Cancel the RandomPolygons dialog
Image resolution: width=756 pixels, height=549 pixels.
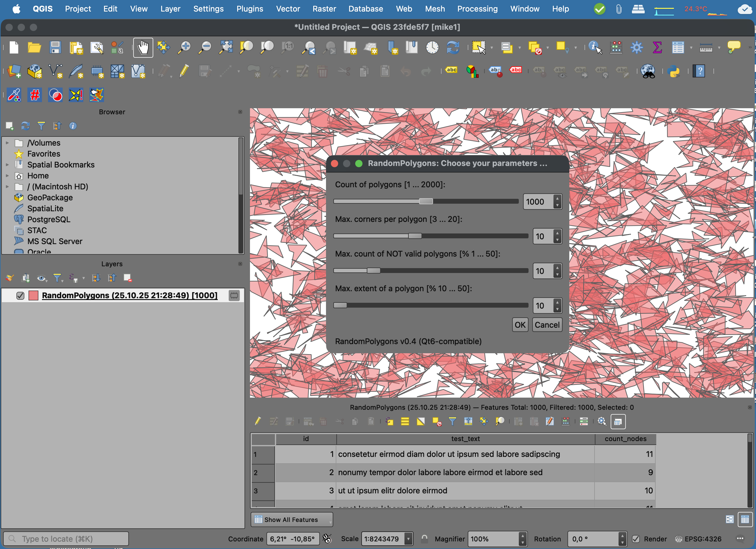(x=547, y=325)
